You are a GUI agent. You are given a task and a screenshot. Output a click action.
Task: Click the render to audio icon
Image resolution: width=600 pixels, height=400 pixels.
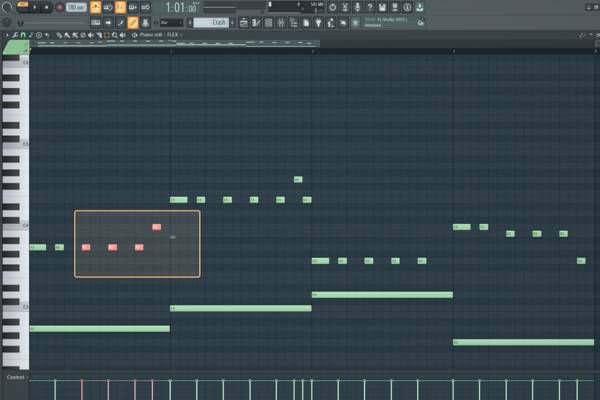coord(395,7)
